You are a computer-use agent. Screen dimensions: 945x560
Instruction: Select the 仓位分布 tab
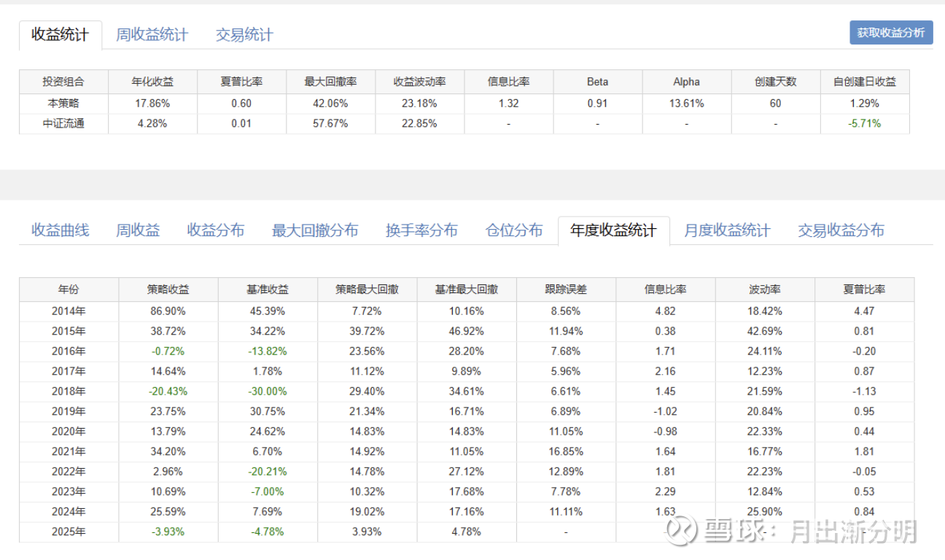pyautogui.click(x=514, y=230)
